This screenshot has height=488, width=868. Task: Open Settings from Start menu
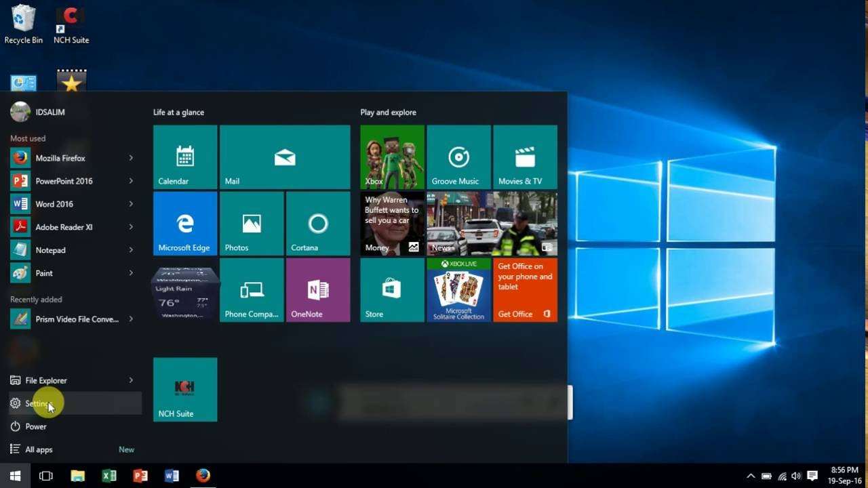click(75, 403)
